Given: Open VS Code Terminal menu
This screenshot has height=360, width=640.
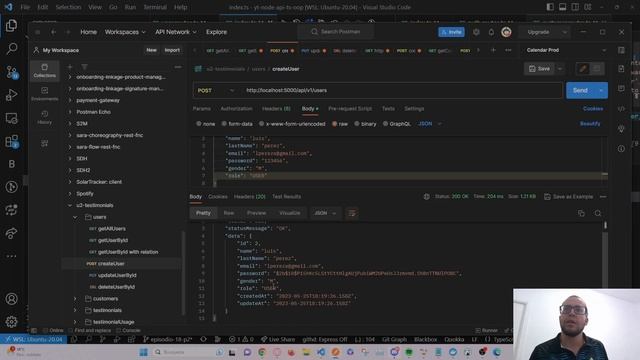Looking at the screenshot, I should [x=155, y=7].
